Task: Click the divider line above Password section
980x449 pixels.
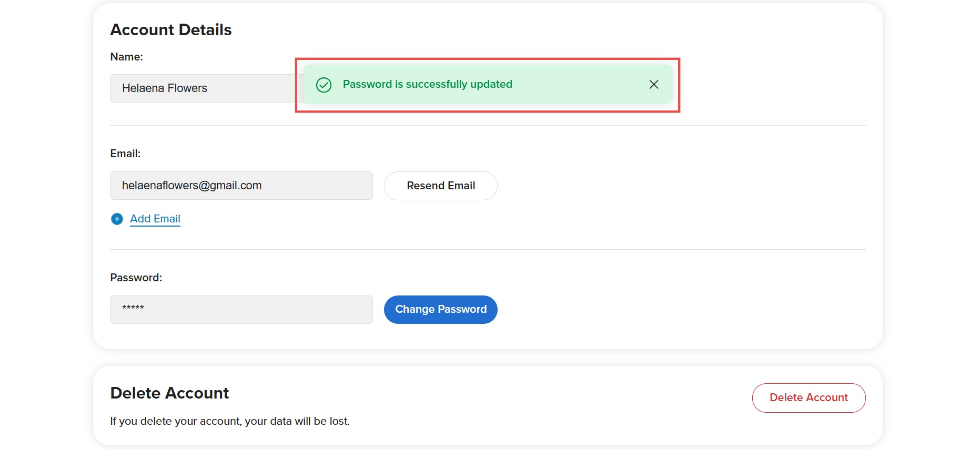Action: [488, 250]
